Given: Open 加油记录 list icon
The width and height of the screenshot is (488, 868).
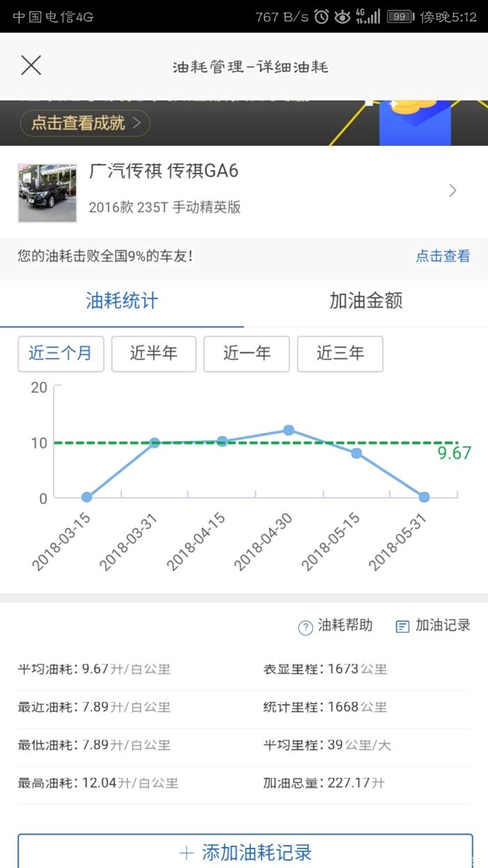Looking at the screenshot, I should 402,627.
